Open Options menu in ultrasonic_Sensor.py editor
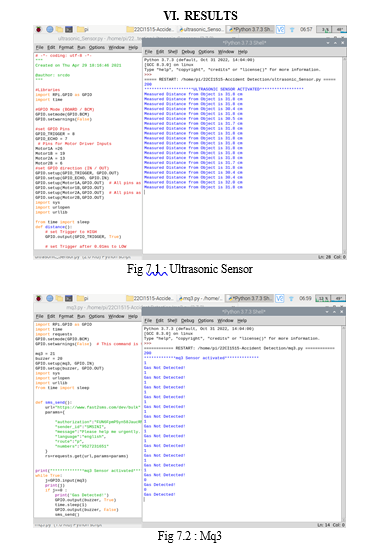This screenshot has width=378, height=550. pyautogui.click(x=96, y=47)
